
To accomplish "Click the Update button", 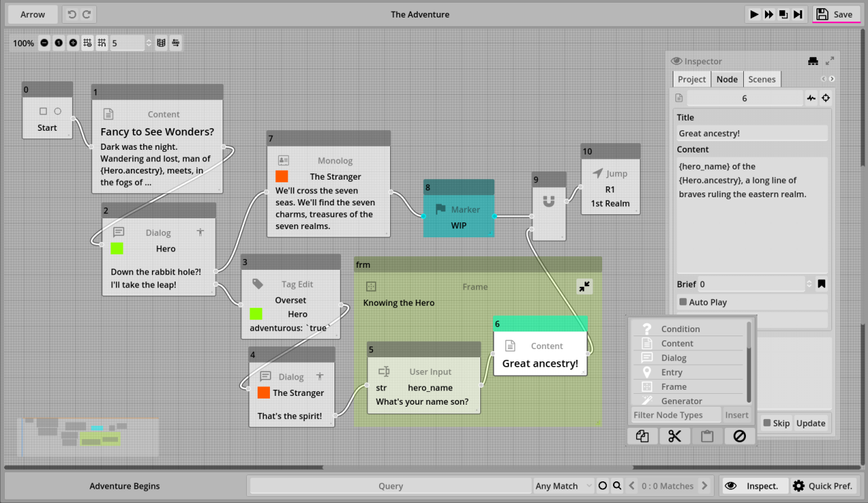I will pos(810,423).
